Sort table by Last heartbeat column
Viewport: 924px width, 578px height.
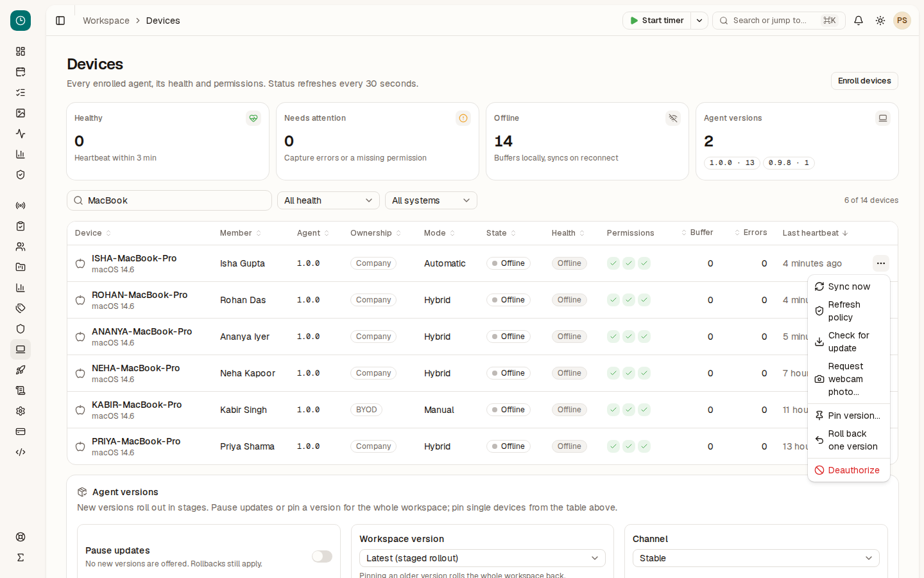point(815,233)
